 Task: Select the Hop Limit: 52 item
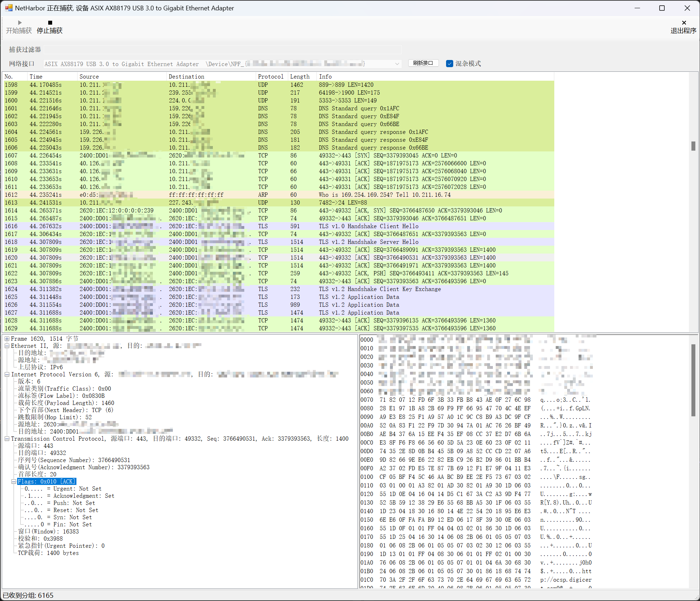[x=55, y=417]
